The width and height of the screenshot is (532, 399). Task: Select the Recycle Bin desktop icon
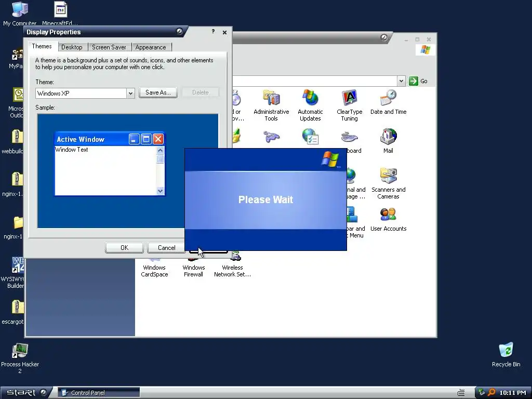[x=506, y=355]
